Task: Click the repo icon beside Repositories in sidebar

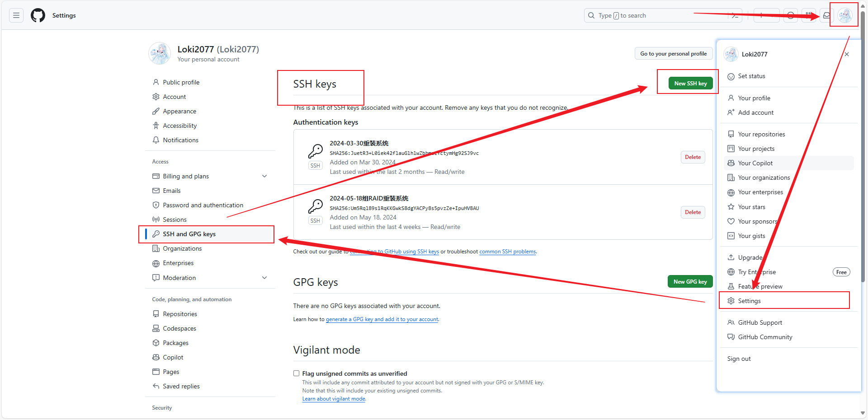Action: [156, 314]
